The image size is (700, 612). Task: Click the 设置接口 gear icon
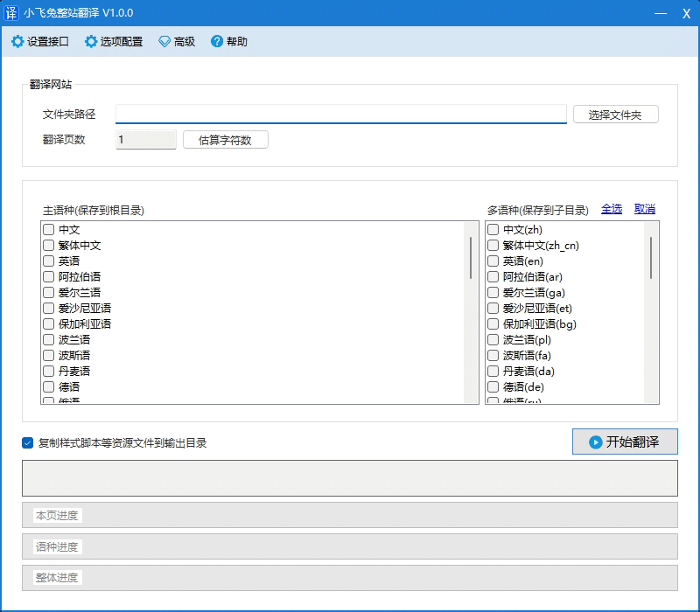point(17,41)
